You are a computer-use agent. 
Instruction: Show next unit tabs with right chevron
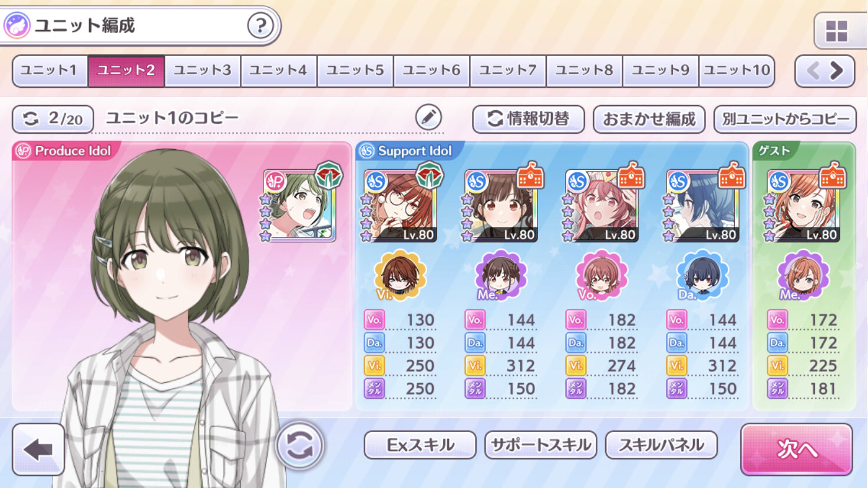click(837, 71)
